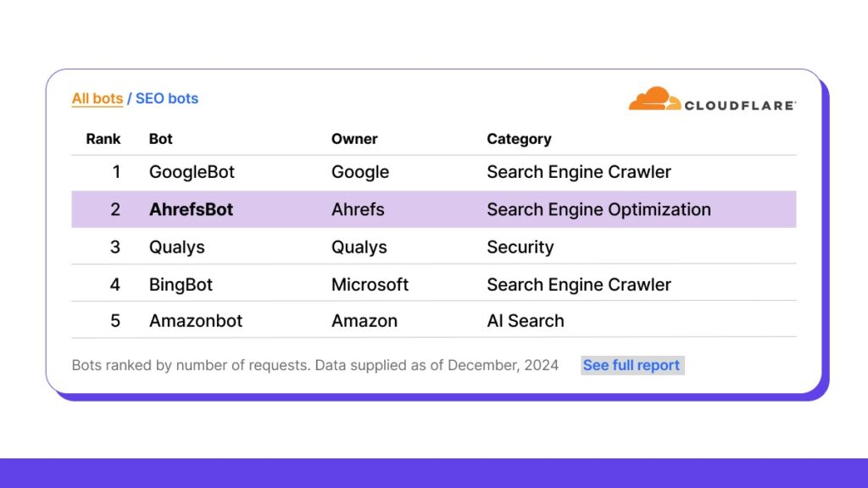
Task: Click the AI Search category label
Action: pos(526,320)
